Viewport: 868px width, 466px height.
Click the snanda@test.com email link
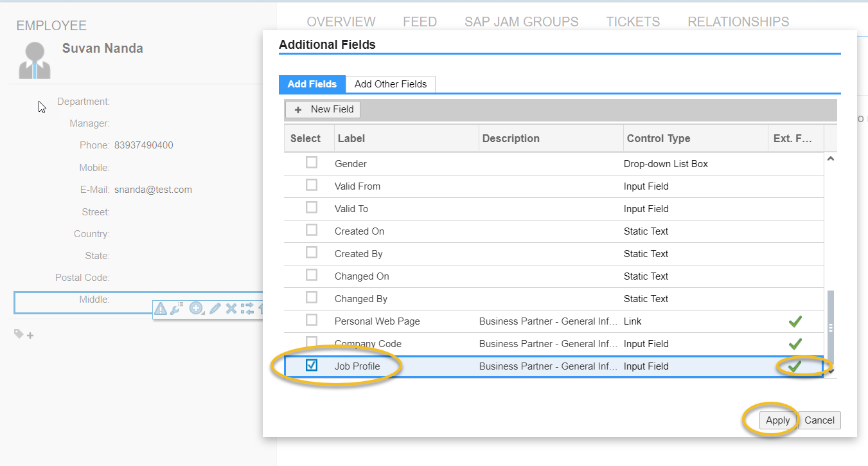click(x=153, y=189)
